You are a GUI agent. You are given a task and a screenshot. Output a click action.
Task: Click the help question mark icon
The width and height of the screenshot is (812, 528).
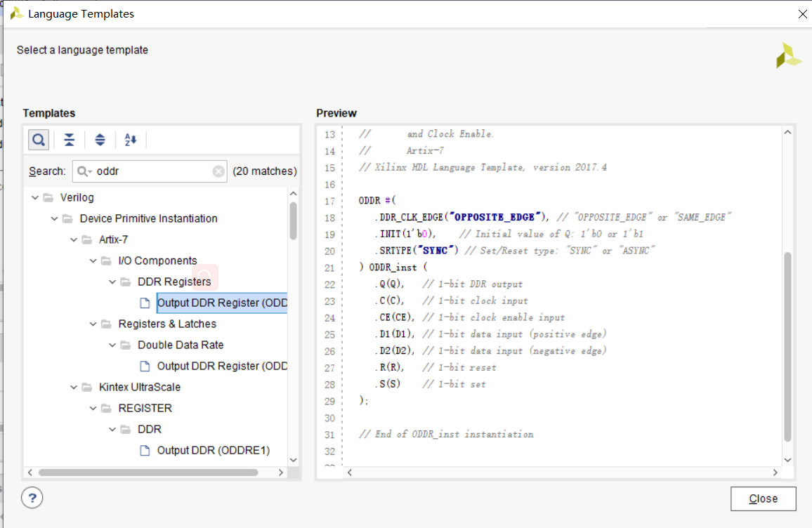point(32,498)
